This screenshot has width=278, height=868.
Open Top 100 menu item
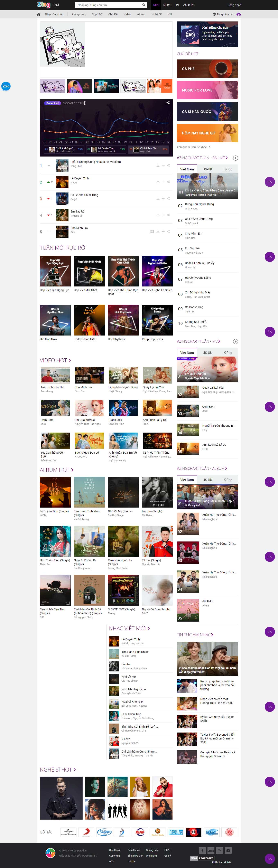(x=97, y=14)
